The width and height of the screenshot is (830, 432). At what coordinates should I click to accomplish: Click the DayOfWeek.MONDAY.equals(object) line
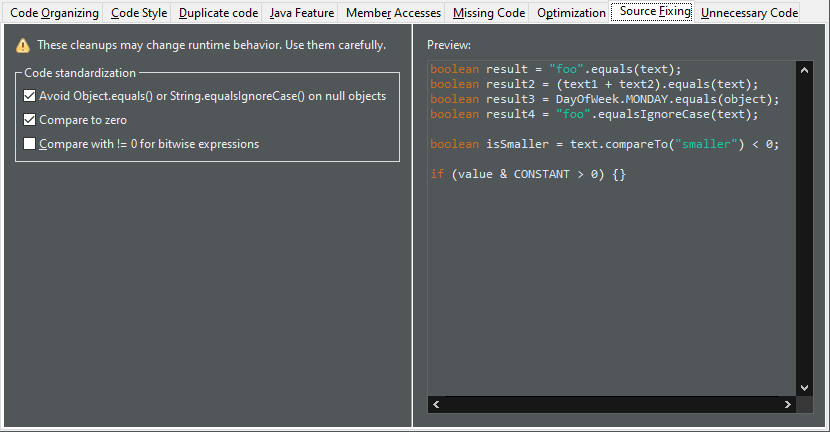pos(605,99)
